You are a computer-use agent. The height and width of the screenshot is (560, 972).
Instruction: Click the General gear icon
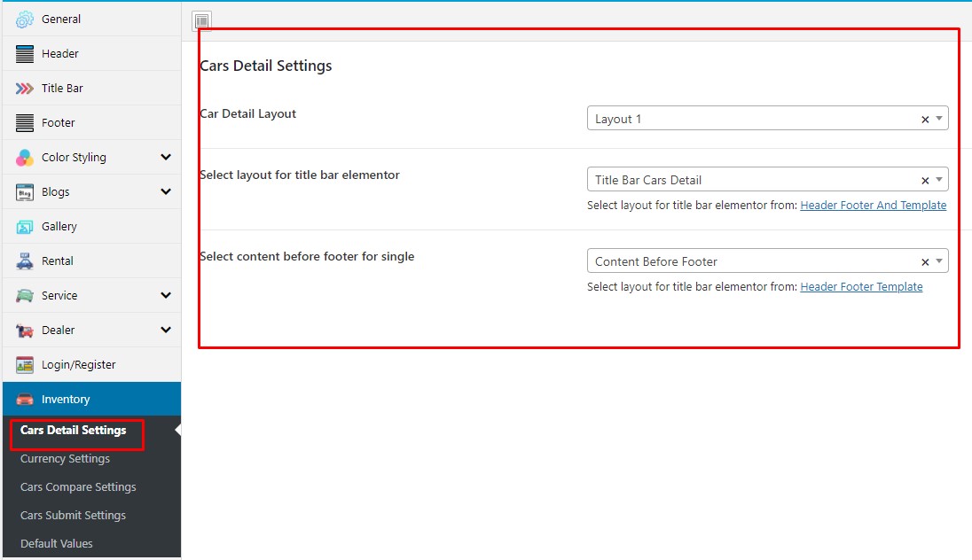tap(25, 19)
